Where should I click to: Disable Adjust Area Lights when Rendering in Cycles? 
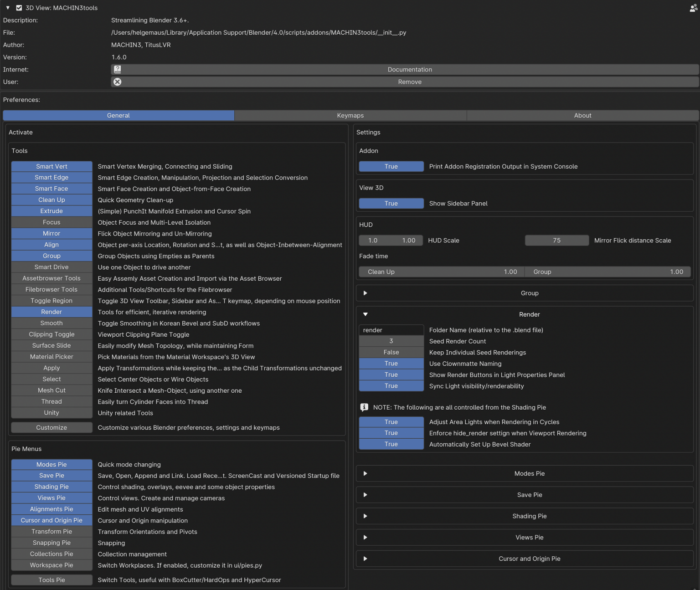pyautogui.click(x=391, y=422)
